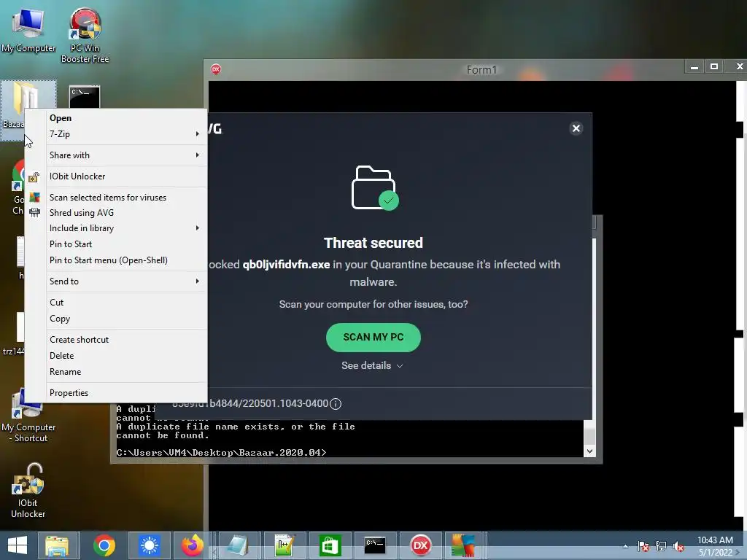This screenshot has width=747, height=560.
Task: Click the SCAN MY PC button
Action: tap(373, 337)
